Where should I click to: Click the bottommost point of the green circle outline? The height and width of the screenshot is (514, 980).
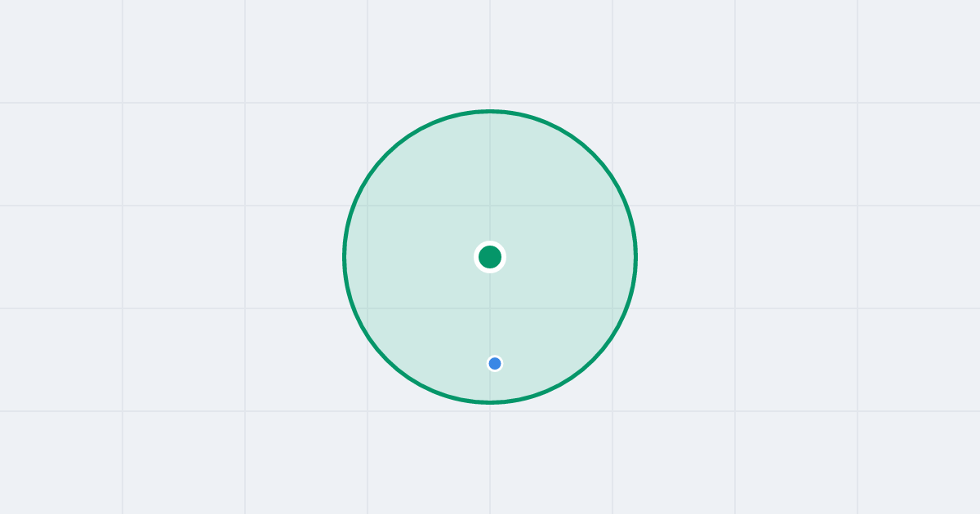click(490, 402)
